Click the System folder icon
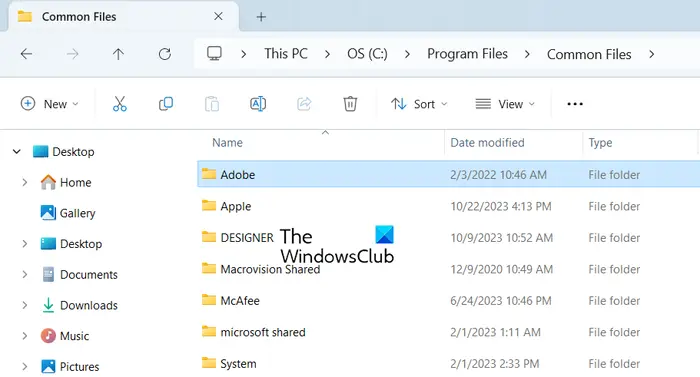Viewport: 700px width, 377px height. 209,363
